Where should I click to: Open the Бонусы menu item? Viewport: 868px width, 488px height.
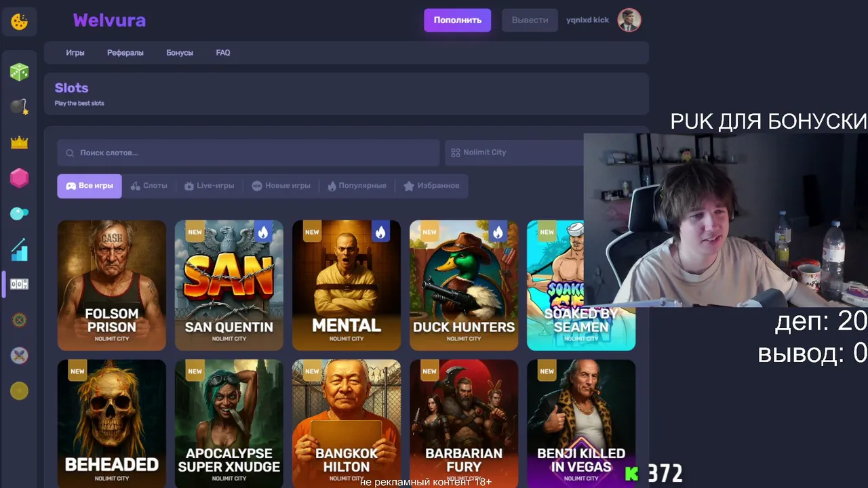[x=180, y=53]
